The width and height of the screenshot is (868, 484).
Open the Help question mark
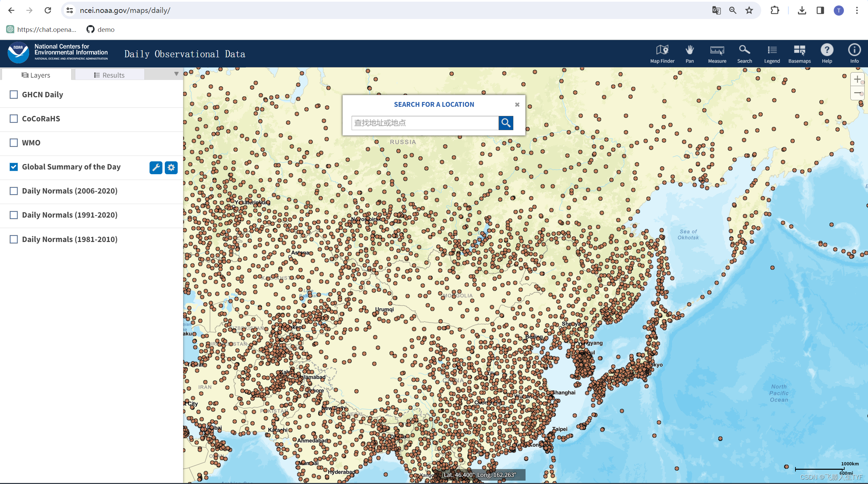(827, 54)
